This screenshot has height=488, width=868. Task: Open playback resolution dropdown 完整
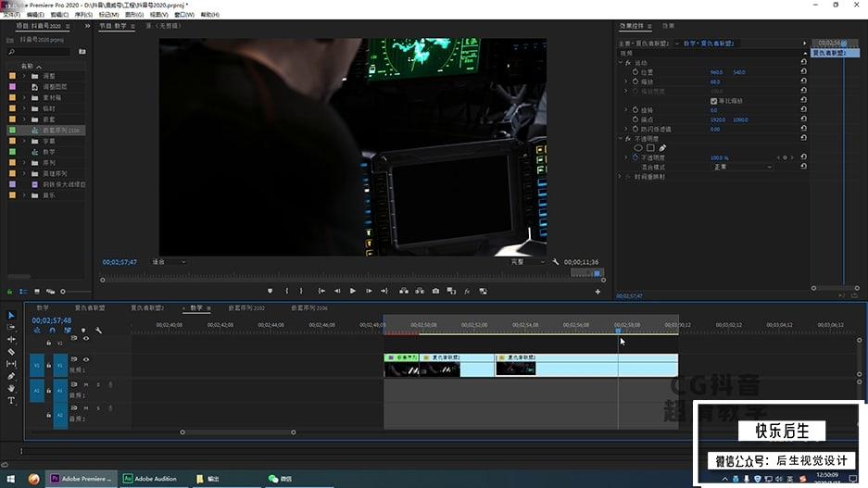pyautogui.click(x=527, y=262)
